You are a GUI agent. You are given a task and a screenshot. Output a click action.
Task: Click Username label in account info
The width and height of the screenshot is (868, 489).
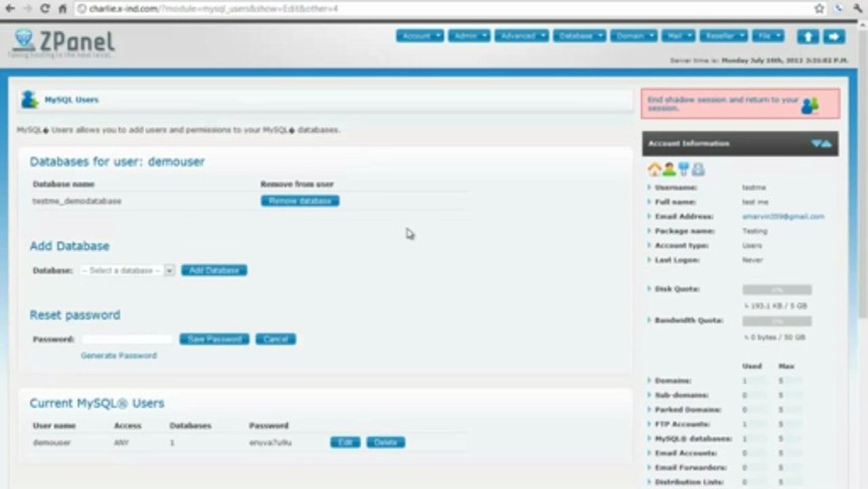coord(676,187)
